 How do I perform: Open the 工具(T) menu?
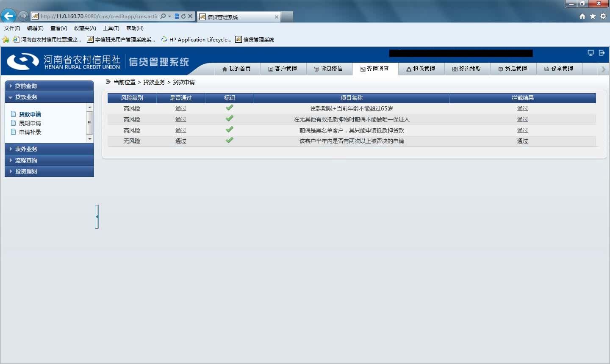(x=111, y=28)
